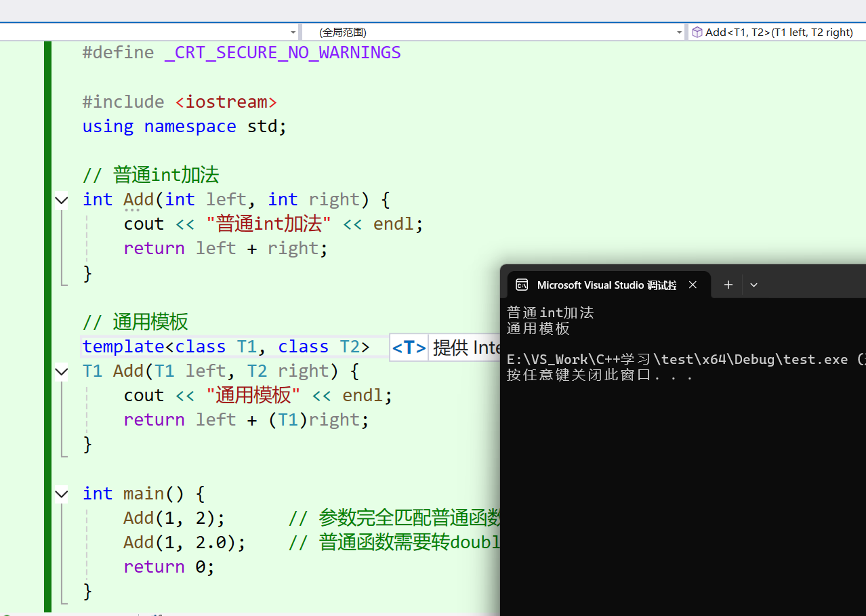Image resolution: width=866 pixels, height=616 pixels.
Task: Click the // 参数完全匹配普通函数 comment
Action: point(394,518)
